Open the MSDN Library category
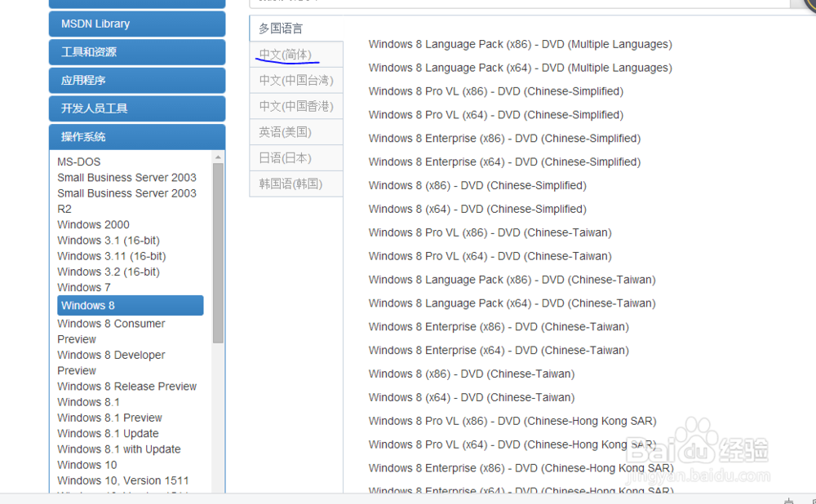The image size is (816, 504). [x=137, y=24]
